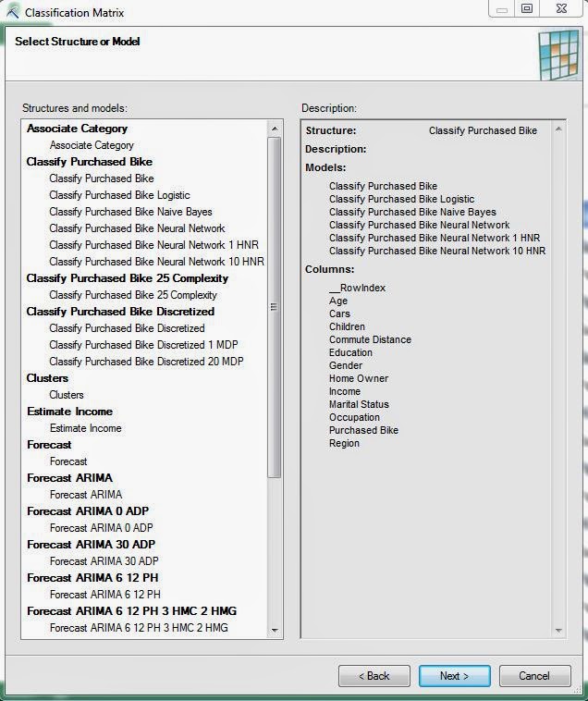The height and width of the screenshot is (701, 588).
Task: Select the Forecast structure heading
Action: pos(49,445)
